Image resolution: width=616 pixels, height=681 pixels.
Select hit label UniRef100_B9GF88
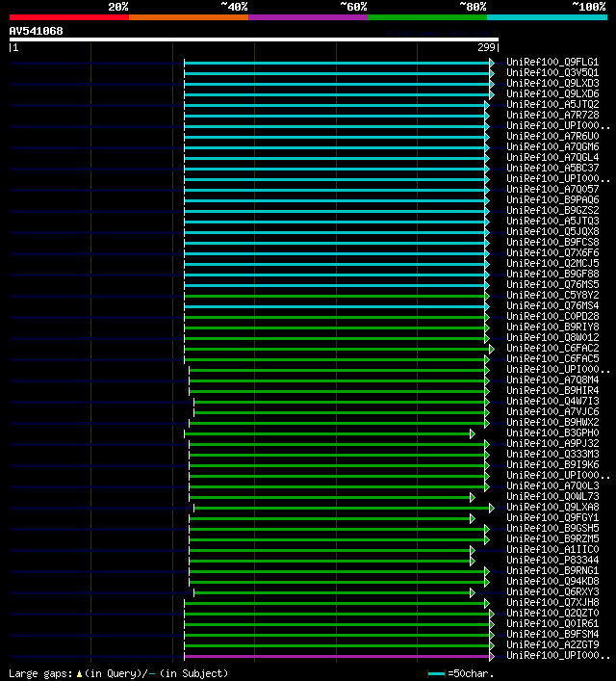pyautogui.click(x=552, y=274)
